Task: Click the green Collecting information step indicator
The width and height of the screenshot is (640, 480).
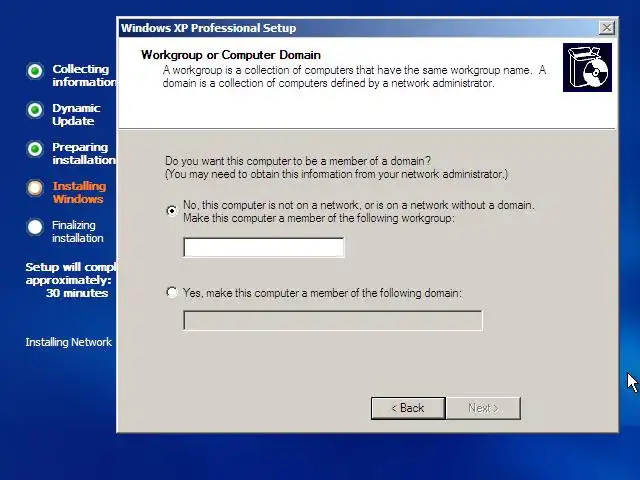Action: (x=35, y=71)
